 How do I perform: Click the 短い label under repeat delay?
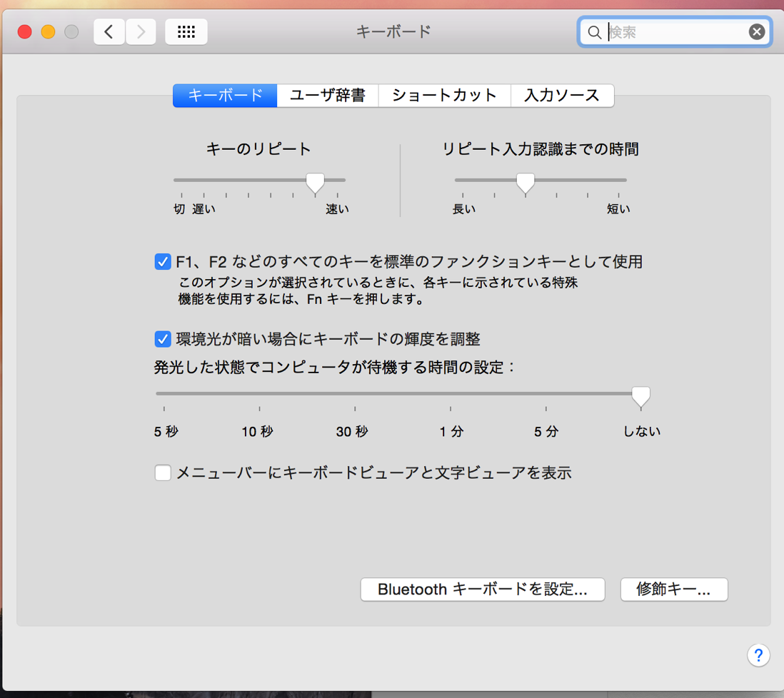pyautogui.click(x=618, y=209)
